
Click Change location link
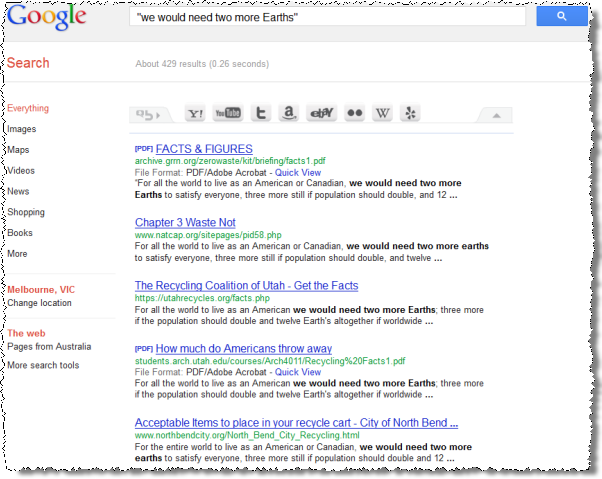click(x=39, y=303)
